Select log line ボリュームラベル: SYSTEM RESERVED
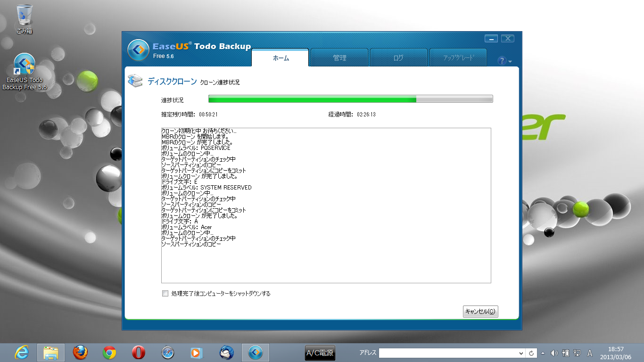 206,187
